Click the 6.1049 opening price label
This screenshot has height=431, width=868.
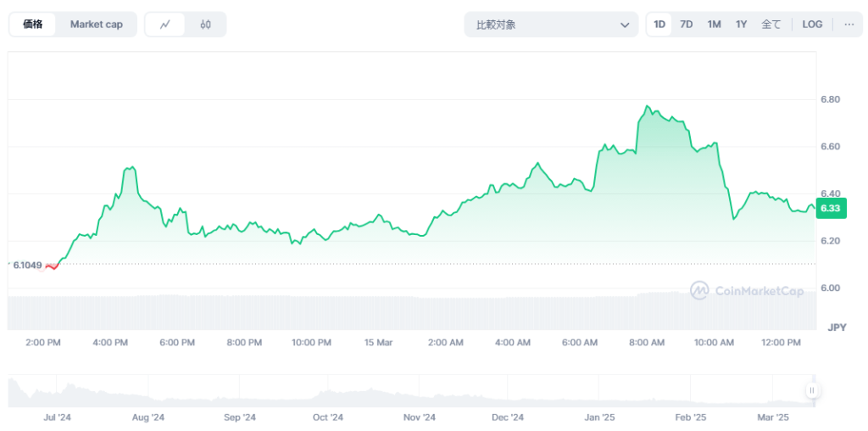pyautogui.click(x=27, y=265)
